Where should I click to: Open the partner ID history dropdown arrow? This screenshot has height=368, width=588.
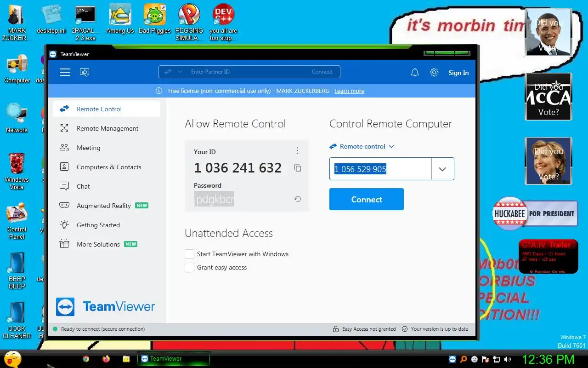[x=442, y=169]
